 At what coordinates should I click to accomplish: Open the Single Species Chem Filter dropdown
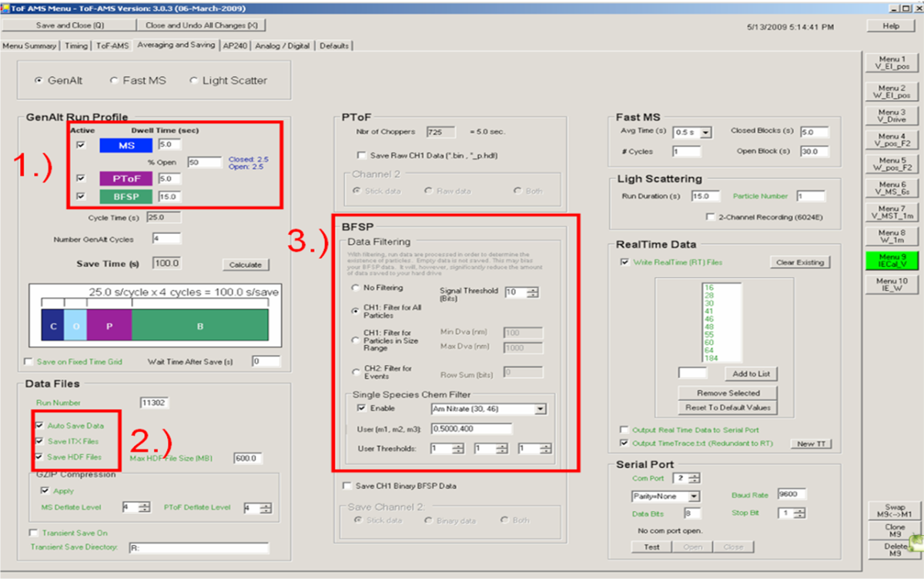pos(540,409)
